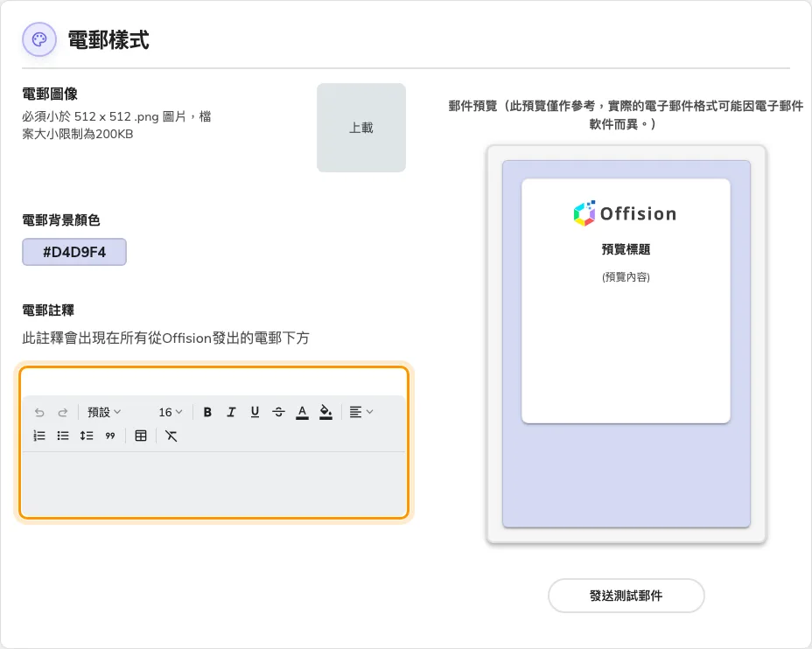Insert a numbered list
812x649 pixels.
39,436
